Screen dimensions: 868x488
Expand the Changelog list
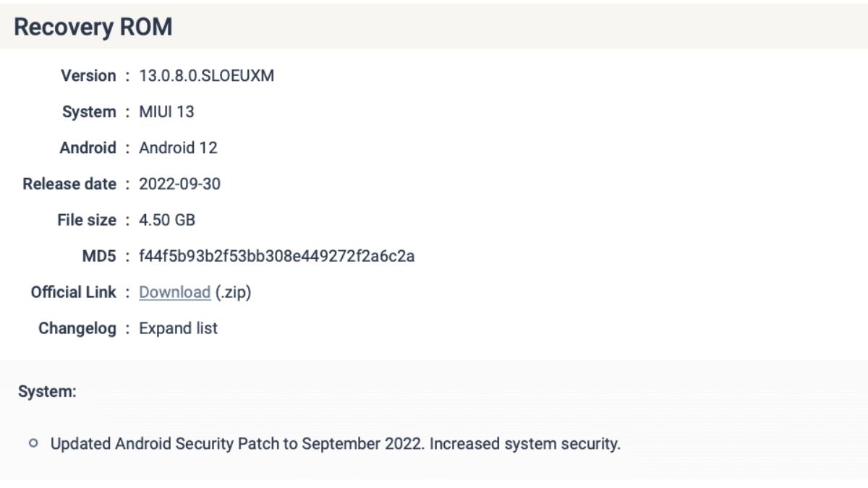click(178, 329)
